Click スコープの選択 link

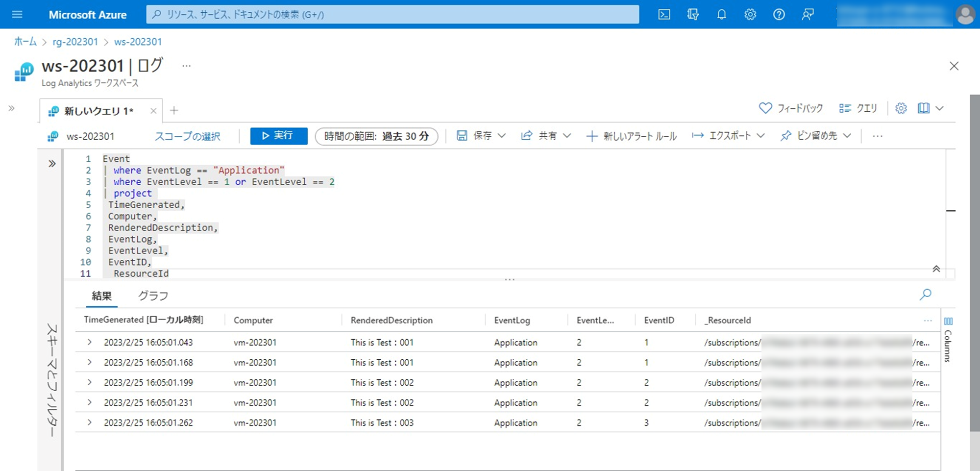(188, 136)
